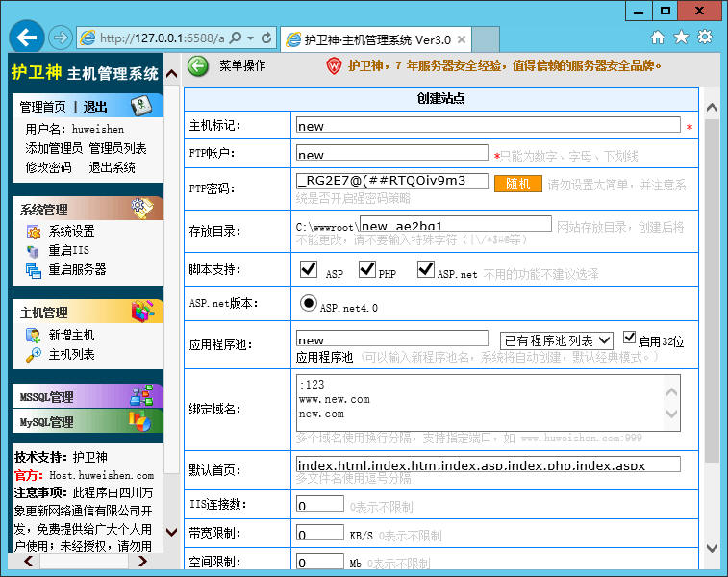The image size is (728, 577).
Task: Click the red shield 护卫神 logo icon
Action: (334, 66)
